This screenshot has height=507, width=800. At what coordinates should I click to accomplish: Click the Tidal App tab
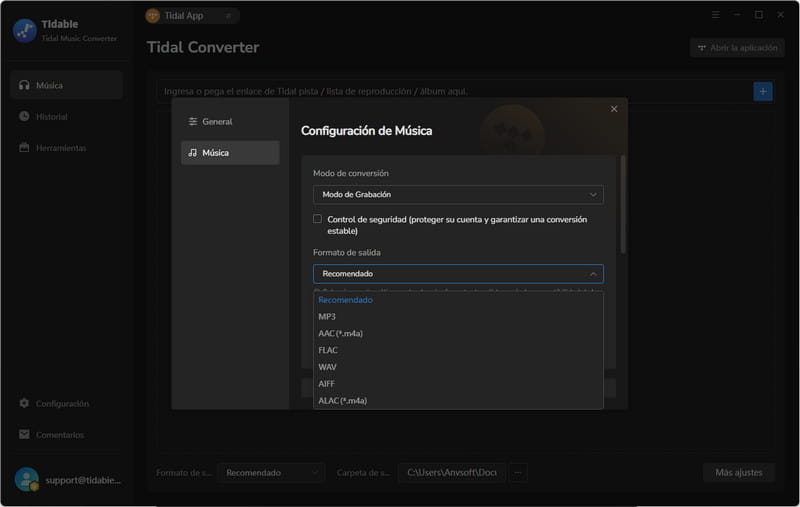click(192, 16)
